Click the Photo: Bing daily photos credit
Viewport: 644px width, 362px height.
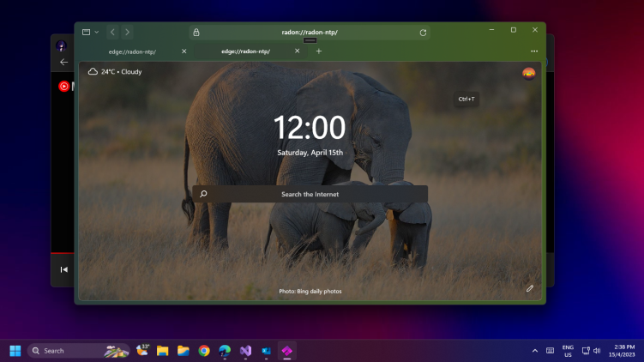pos(310,292)
